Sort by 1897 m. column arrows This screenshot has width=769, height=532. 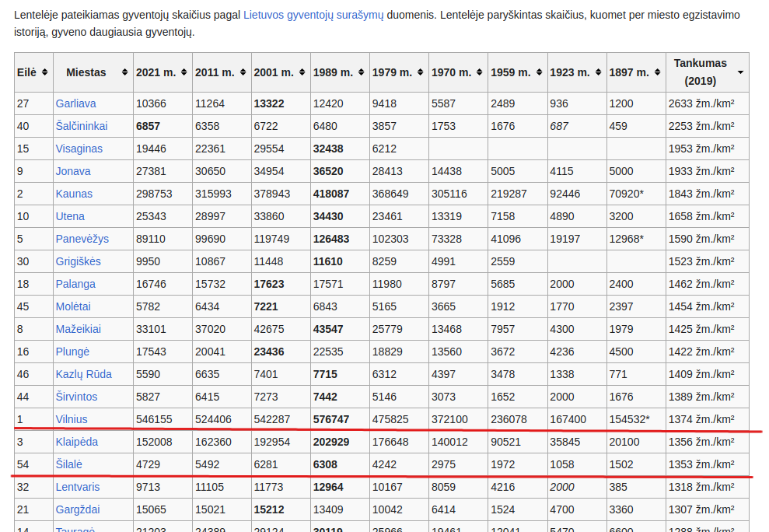coord(657,72)
